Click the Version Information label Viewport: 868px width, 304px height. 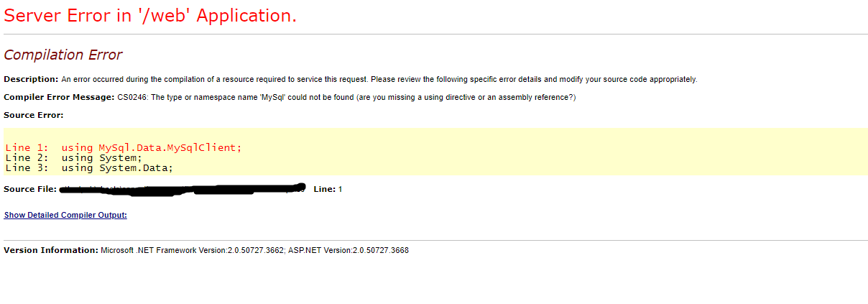coord(50,250)
